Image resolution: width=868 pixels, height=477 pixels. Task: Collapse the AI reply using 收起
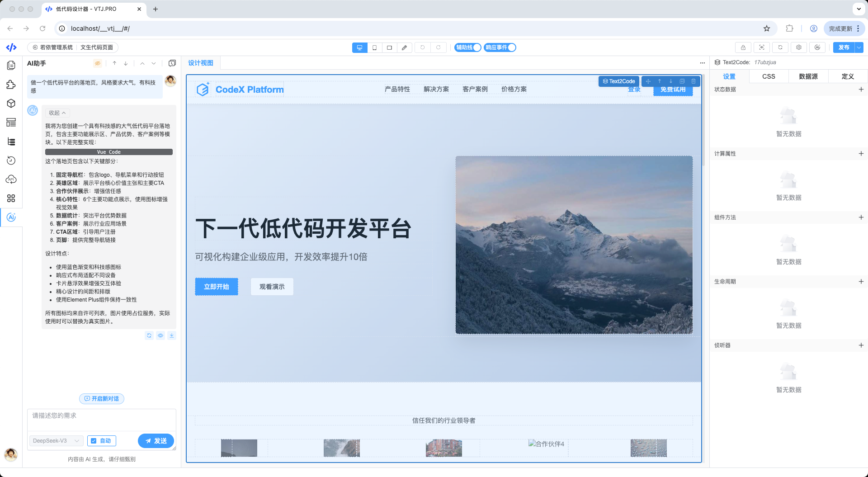coord(57,113)
